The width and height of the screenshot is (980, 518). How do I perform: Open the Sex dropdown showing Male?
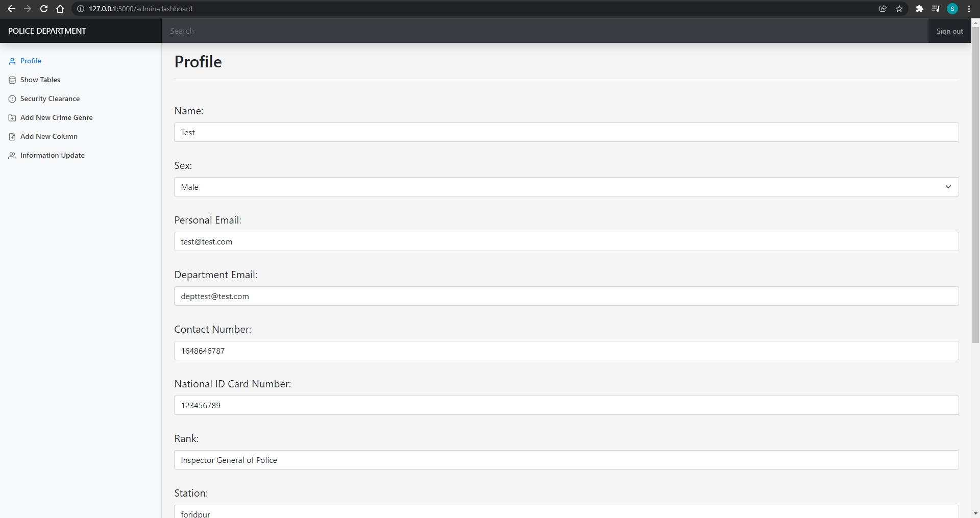click(567, 187)
